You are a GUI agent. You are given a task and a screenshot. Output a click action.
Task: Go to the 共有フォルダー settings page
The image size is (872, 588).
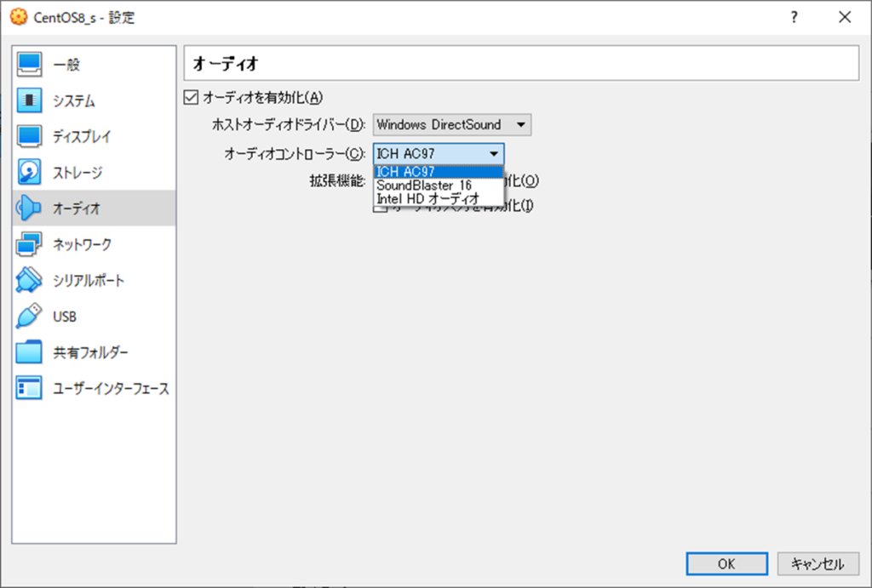(x=94, y=352)
